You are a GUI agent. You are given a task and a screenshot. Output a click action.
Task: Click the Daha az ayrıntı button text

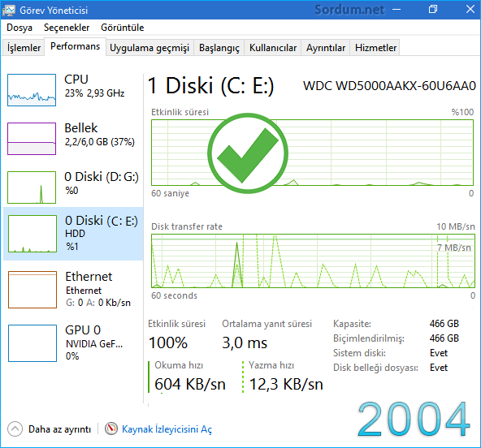[x=60, y=429]
